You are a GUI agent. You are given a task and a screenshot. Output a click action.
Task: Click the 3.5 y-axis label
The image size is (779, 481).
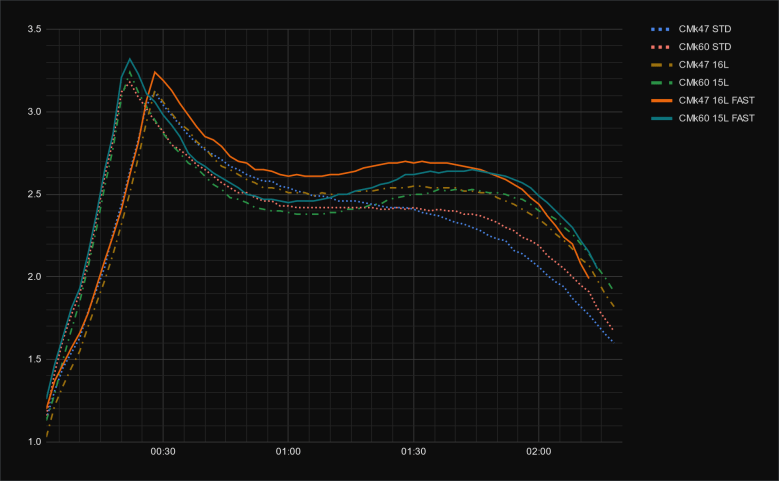click(x=34, y=30)
